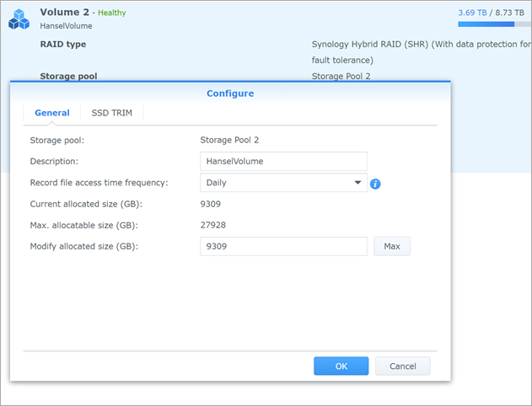Switch to the SSD TRIM tab
Image resolution: width=532 pixels, height=406 pixels.
point(111,113)
